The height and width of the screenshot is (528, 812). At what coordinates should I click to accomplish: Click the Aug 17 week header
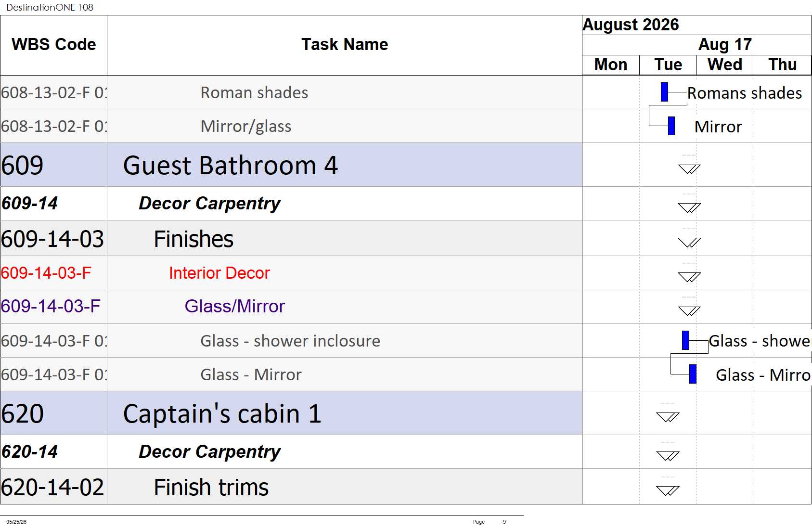[x=725, y=44]
